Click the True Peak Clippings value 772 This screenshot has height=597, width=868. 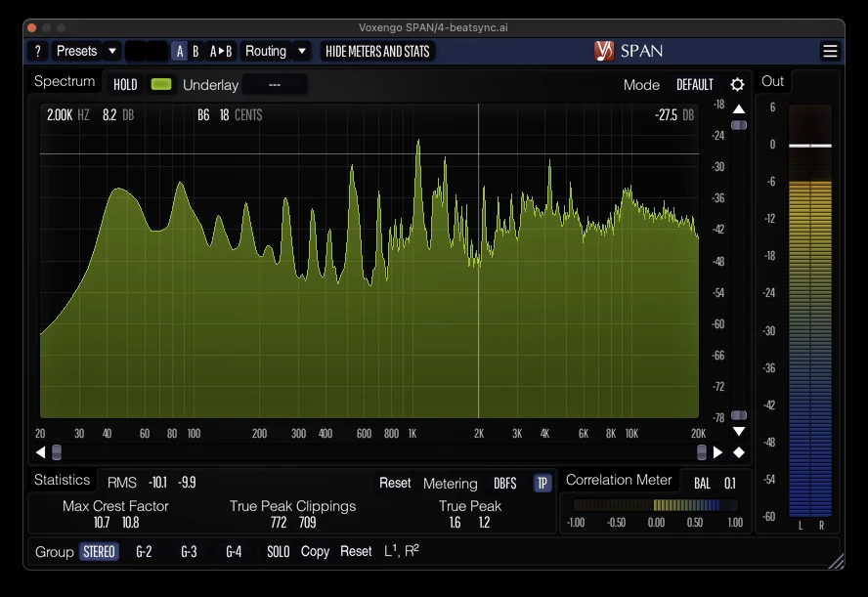[x=279, y=523]
